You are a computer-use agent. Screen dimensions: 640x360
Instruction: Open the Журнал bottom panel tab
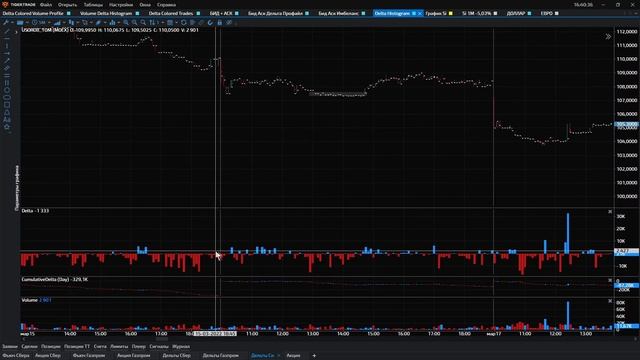tap(181, 347)
